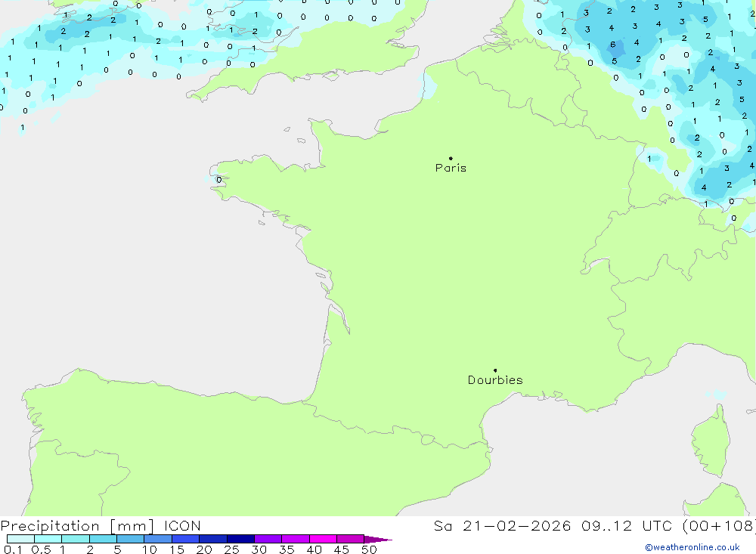Screen dimensions: 756x554
Task: Click the legend swatch above label 10
Action: click(158, 539)
